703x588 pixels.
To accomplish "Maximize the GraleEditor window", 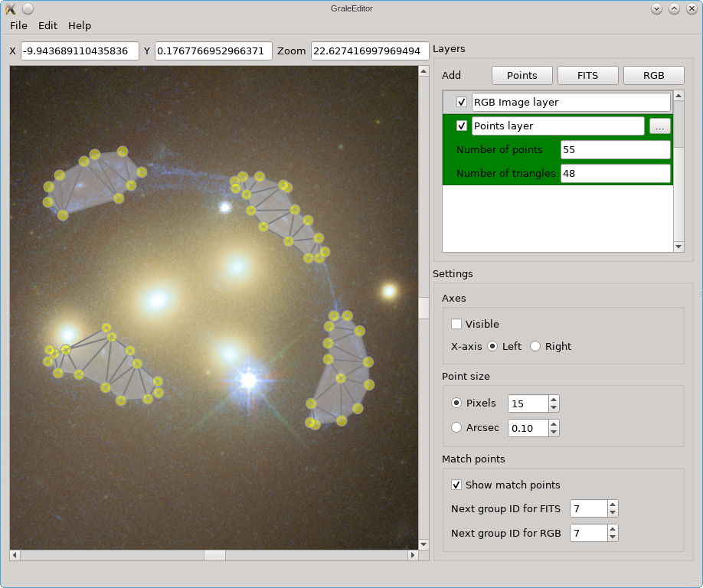I will pyautogui.click(x=675, y=8).
